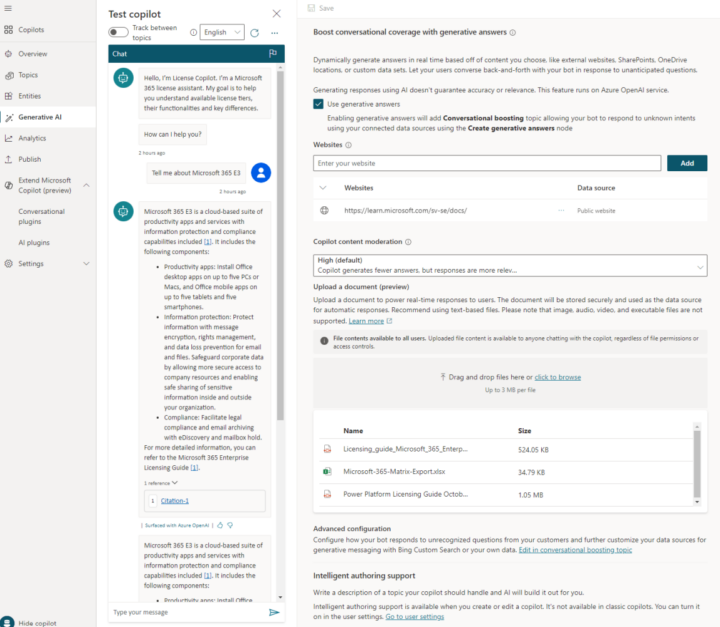The width and height of the screenshot is (720, 627).
Task: Click the chevron in the Websites table header
Action: pyautogui.click(x=323, y=188)
